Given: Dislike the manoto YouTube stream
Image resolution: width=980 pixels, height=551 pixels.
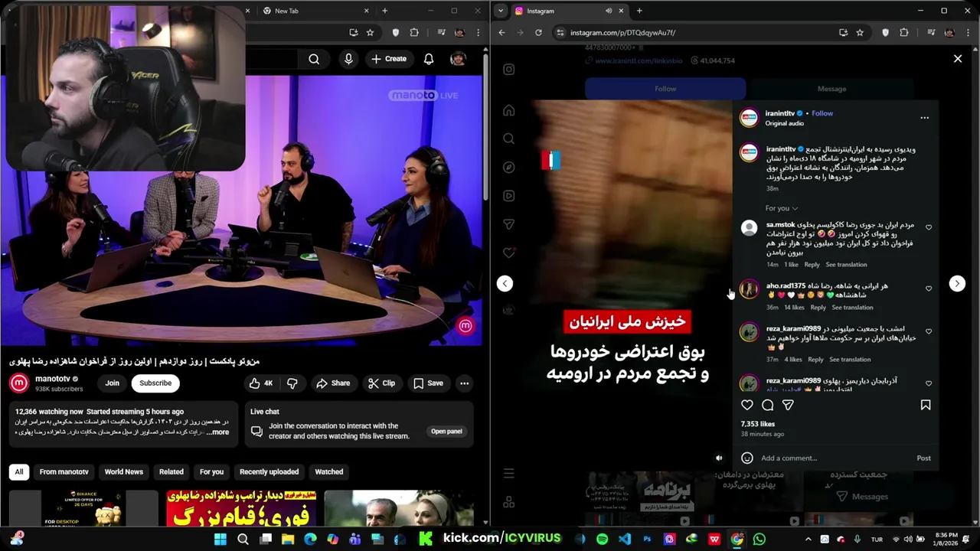Looking at the screenshot, I should tap(292, 383).
